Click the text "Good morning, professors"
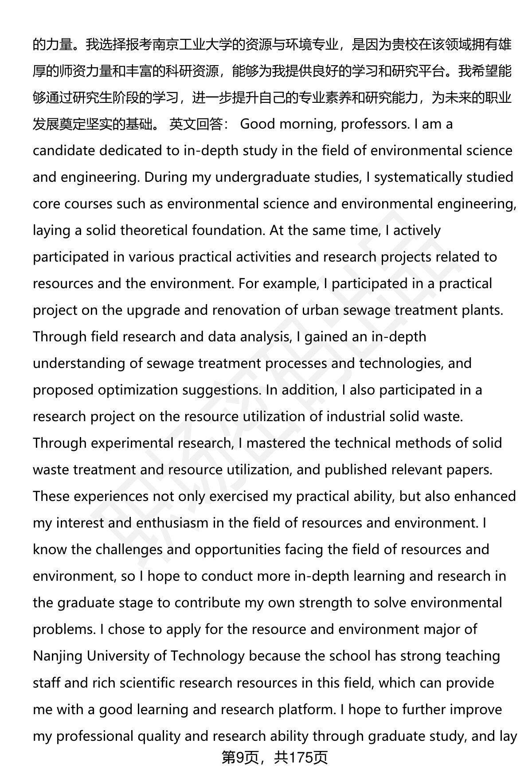Screen dimensions: 532x778 point(323,125)
